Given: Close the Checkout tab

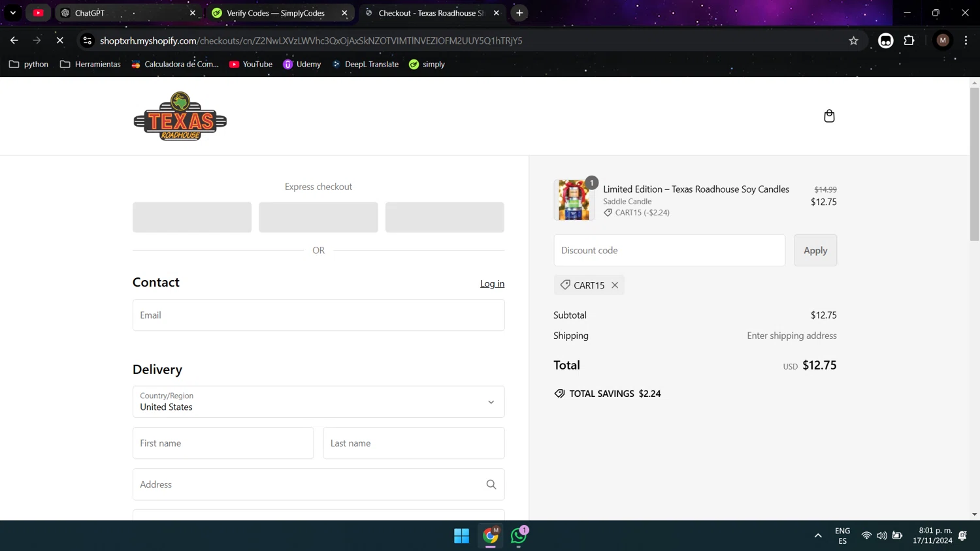Looking at the screenshot, I should click(x=497, y=13).
